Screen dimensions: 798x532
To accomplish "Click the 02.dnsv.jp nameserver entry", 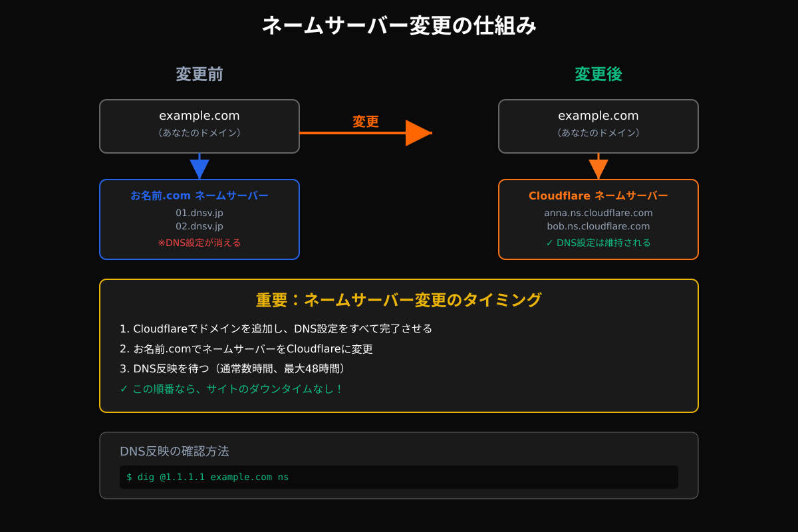I will [199, 226].
